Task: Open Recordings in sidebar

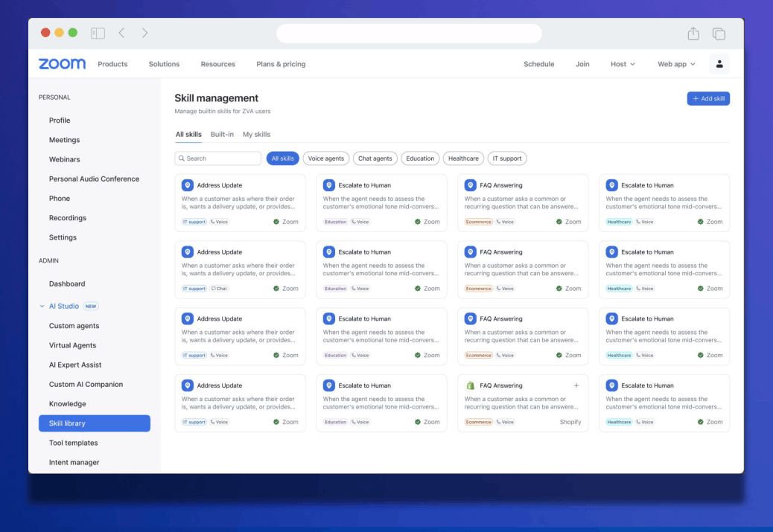Action: pyautogui.click(x=68, y=218)
